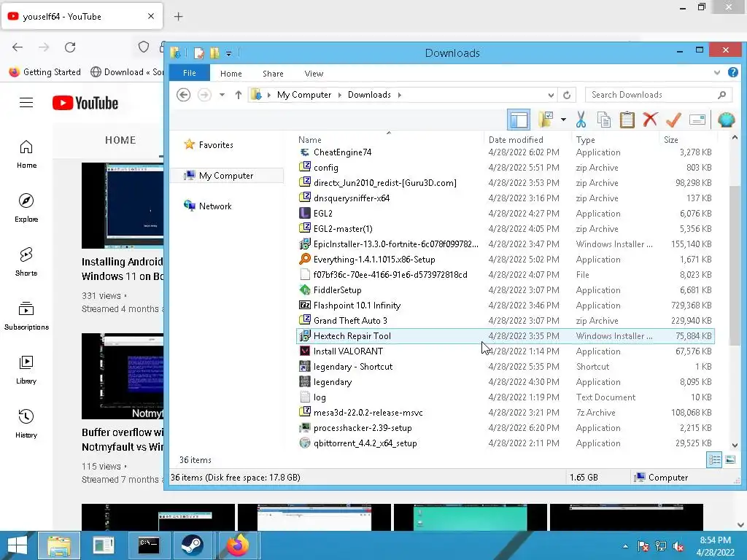Open the folder options toolbar icon
Screen dimensions: 747x560
pos(546,120)
